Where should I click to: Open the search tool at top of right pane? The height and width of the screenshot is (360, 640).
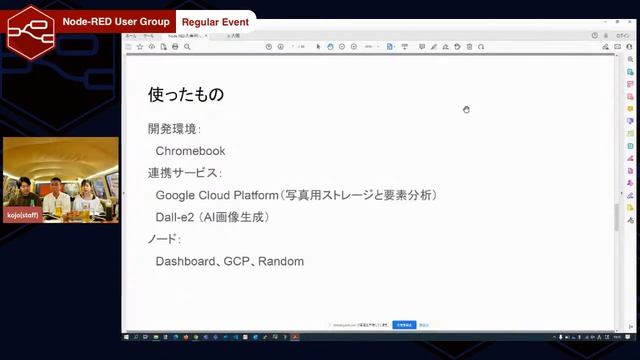click(630, 60)
